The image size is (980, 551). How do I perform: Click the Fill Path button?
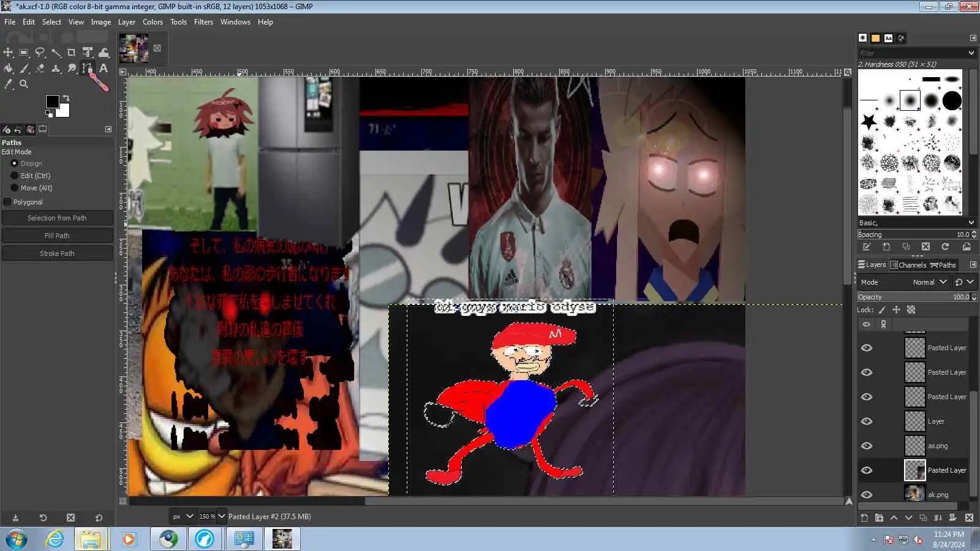(x=57, y=236)
